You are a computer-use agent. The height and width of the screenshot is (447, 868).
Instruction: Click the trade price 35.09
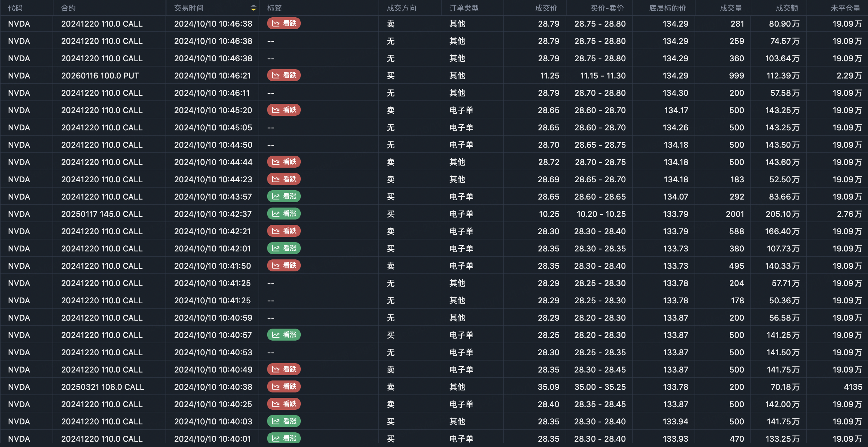coord(549,387)
